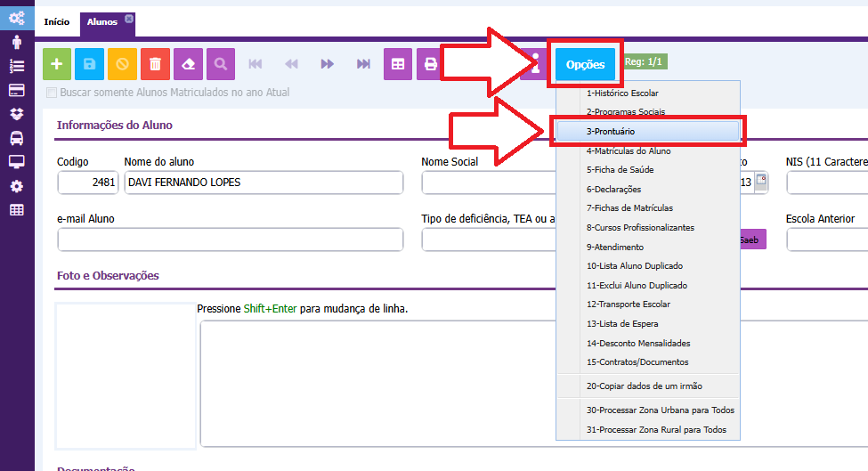Click the green add new record button
Screen dimensions: 868x471
57,64
